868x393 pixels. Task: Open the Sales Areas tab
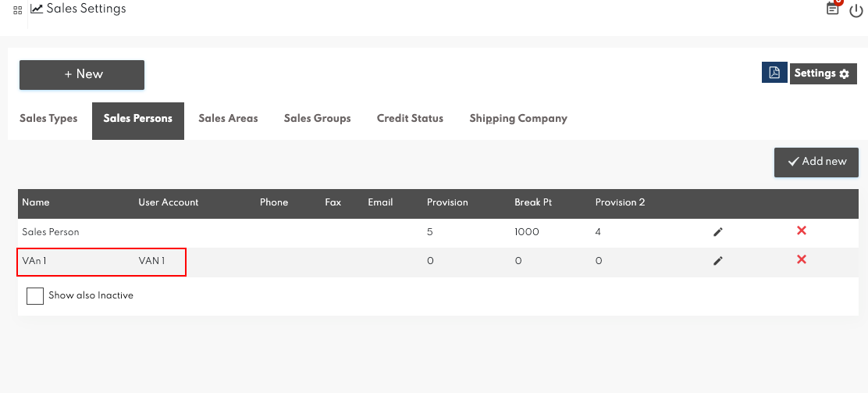click(228, 119)
